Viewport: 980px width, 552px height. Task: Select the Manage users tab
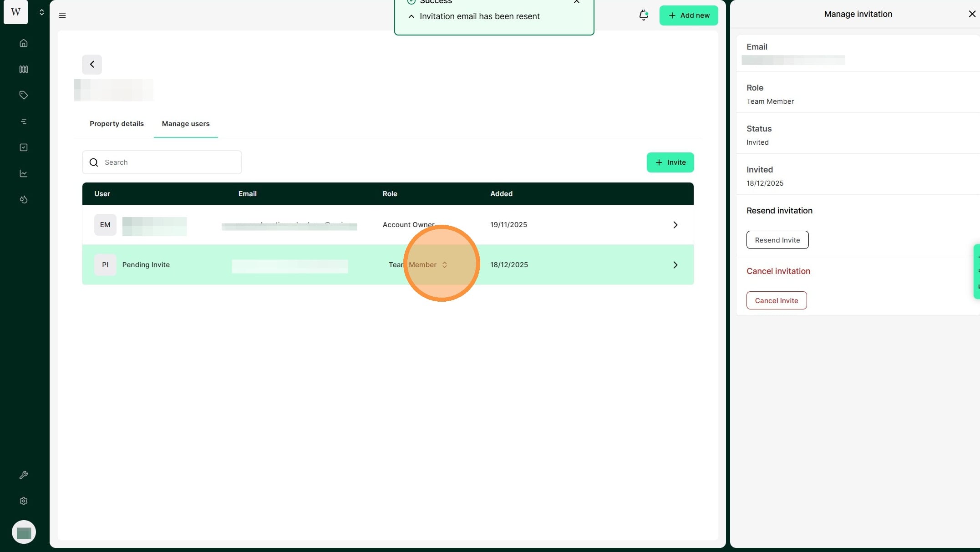click(x=186, y=124)
